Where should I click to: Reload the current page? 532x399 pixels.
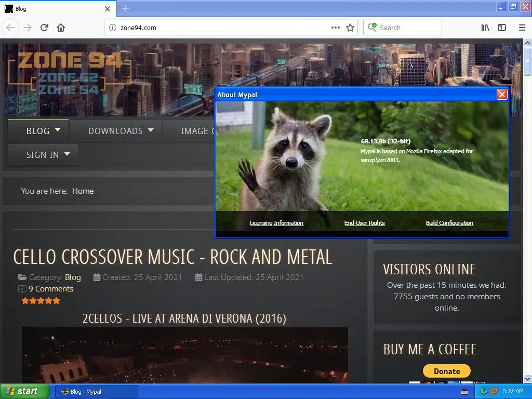point(44,28)
